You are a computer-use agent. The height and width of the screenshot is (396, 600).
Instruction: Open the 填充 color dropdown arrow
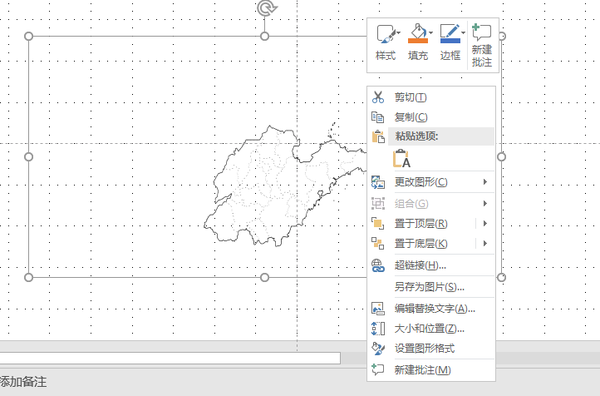[x=431, y=33]
